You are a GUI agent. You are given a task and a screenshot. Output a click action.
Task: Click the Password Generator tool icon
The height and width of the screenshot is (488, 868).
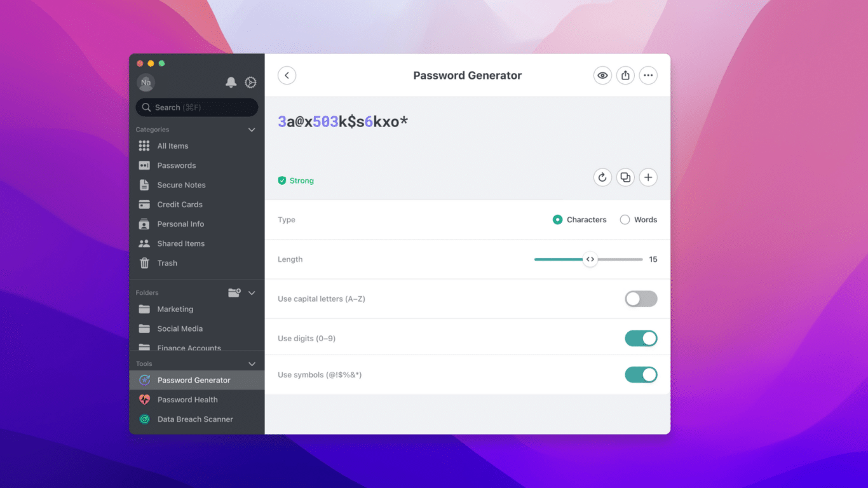coord(144,381)
